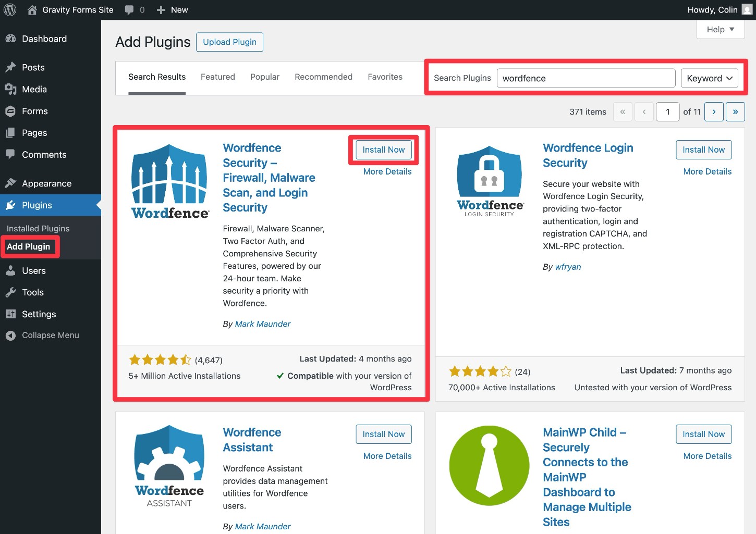Viewport: 756px width, 534px height.
Task: Open Installed Plugins submenu item
Action: coord(38,228)
